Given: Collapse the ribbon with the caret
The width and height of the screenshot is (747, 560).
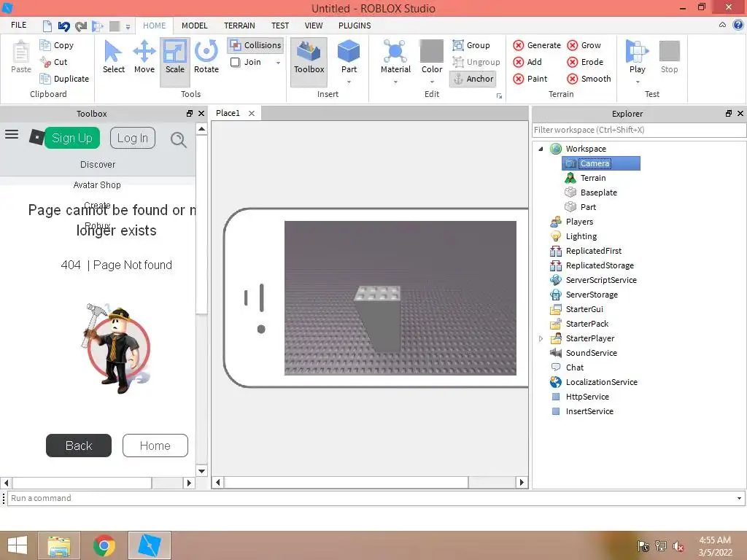Looking at the screenshot, I should pyautogui.click(x=722, y=25).
